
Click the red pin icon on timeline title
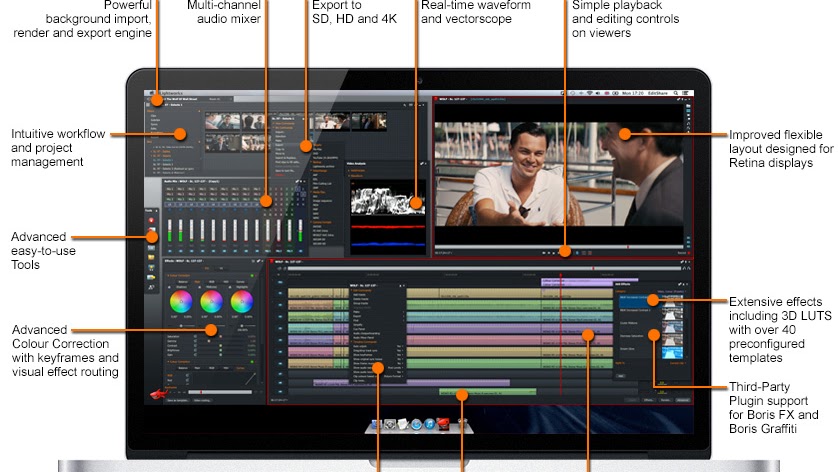click(x=271, y=261)
